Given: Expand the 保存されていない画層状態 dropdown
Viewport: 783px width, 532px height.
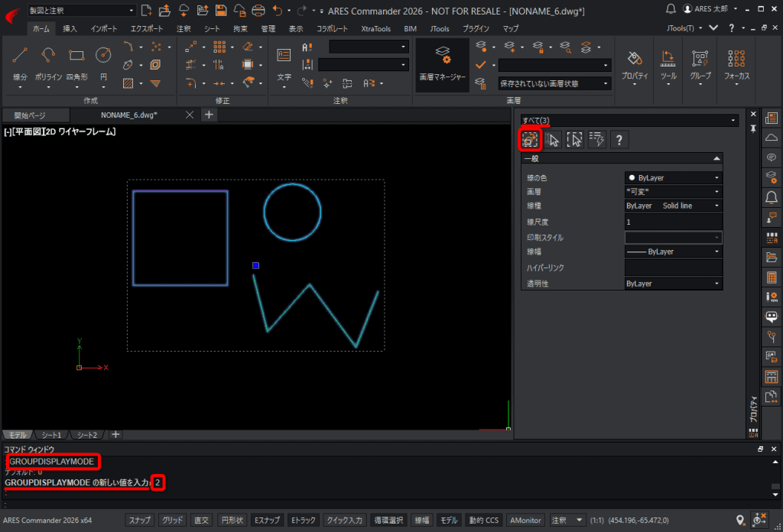Looking at the screenshot, I should point(555,84).
